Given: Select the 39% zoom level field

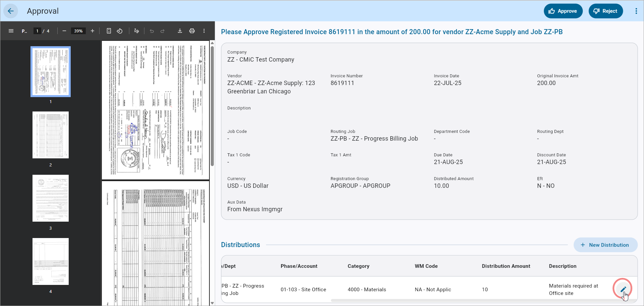Looking at the screenshot, I should pos(78,31).
